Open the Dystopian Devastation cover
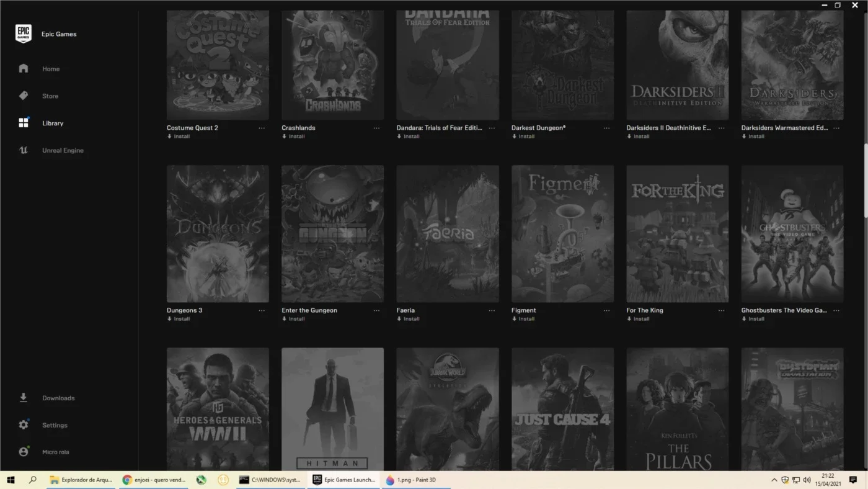The width and height of the screenshot is (868, 489). [x=792, y=409]
